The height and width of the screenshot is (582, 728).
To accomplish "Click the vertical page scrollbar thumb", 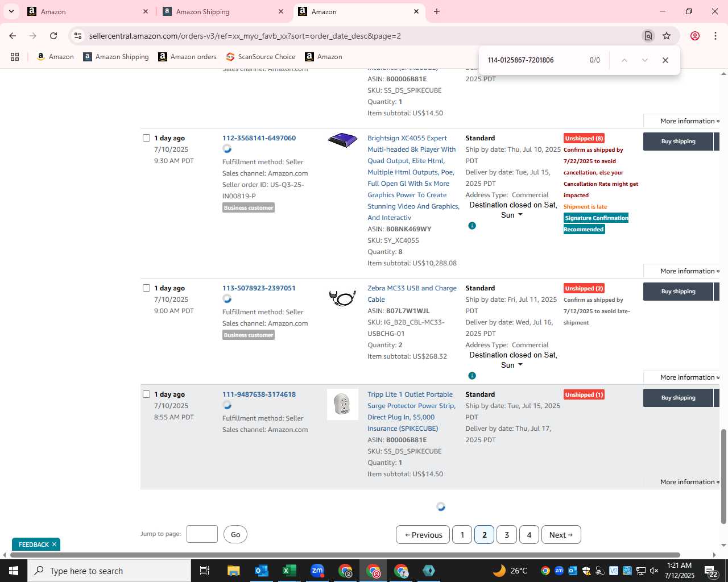I will (x=723, y=476).
